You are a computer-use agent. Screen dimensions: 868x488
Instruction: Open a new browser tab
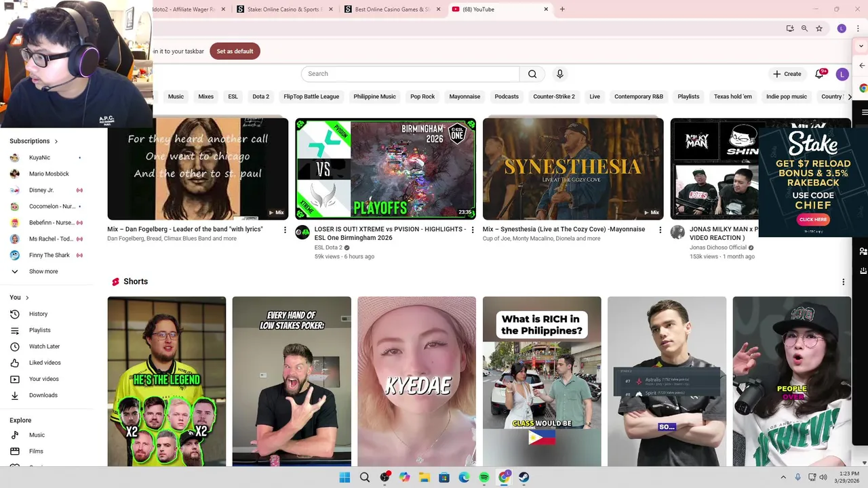click(562, 9)
